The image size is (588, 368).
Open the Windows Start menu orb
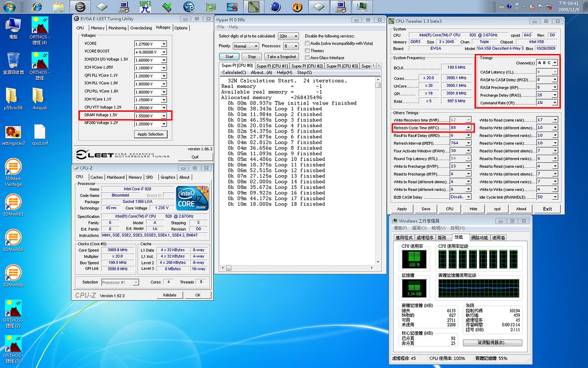coord(9,7)
